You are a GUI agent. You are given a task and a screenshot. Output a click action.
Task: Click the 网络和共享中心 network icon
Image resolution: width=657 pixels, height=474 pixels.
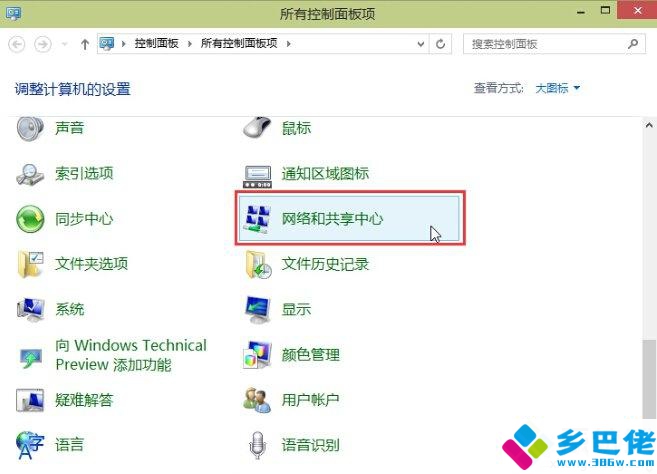tap(257, 219)
